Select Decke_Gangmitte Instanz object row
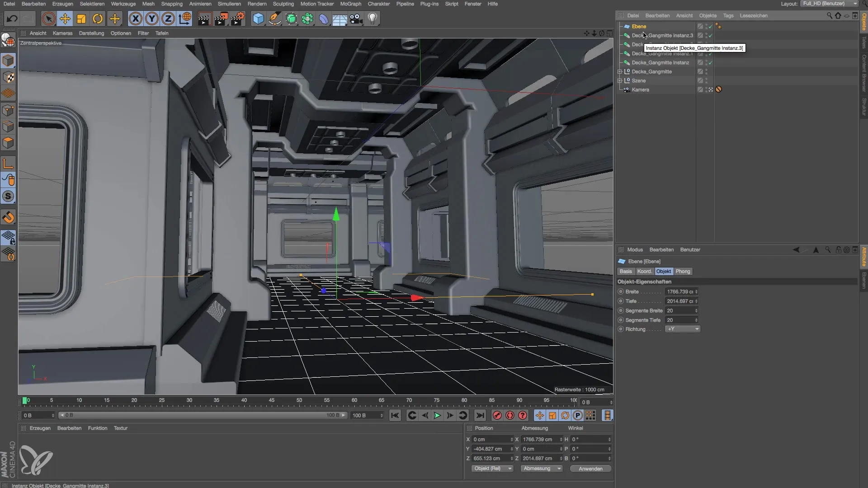Screen dimensions: 868x488 click(x=660, y=62)
